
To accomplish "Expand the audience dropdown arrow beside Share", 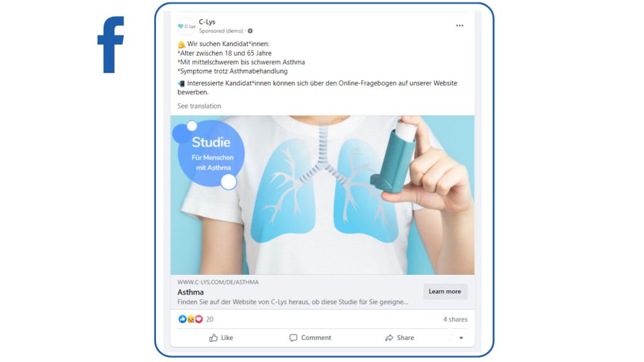I will pyautogui.click(x=461, y=337).
